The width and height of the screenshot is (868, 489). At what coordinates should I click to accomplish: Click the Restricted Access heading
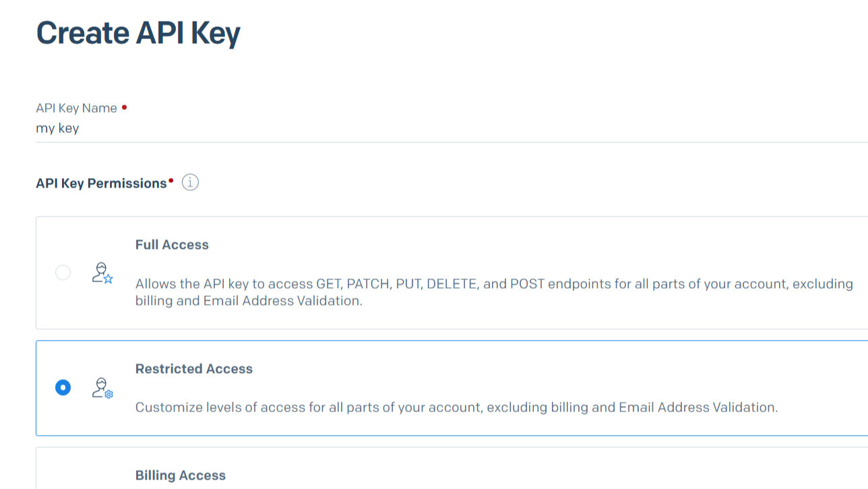pyautogui.click(x=193, y=368)
